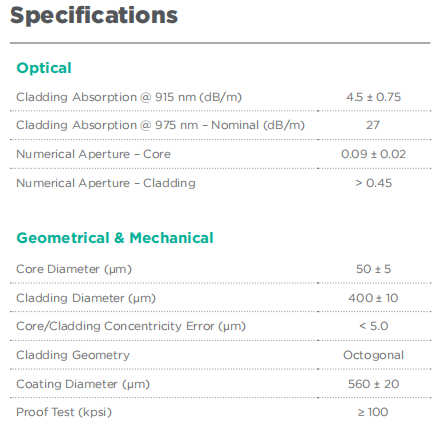This screenshot has height=432, width=446.
Task: Select the 4.5 ± 0.75 value
Action: point(373,97)
